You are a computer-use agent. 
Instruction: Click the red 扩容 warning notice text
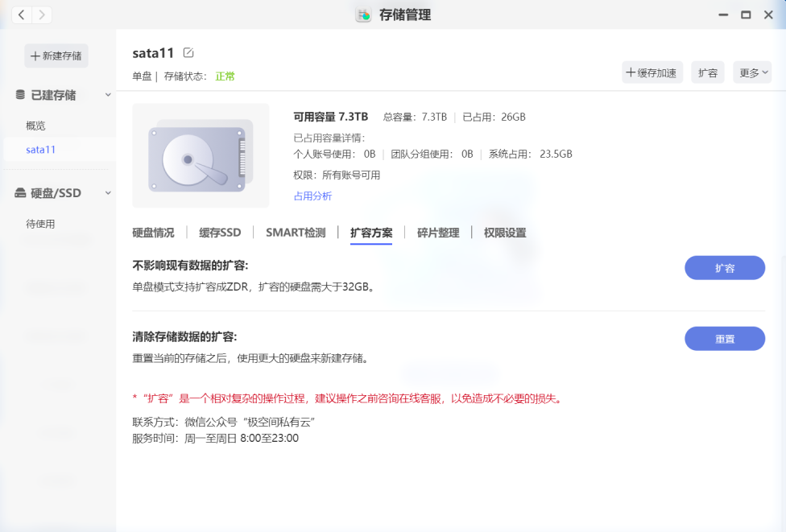tap(349, 398)
